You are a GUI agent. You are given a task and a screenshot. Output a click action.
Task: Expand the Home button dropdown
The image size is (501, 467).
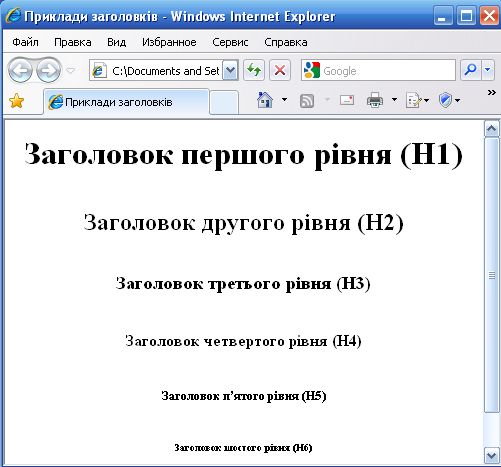[x=284, y=99]
